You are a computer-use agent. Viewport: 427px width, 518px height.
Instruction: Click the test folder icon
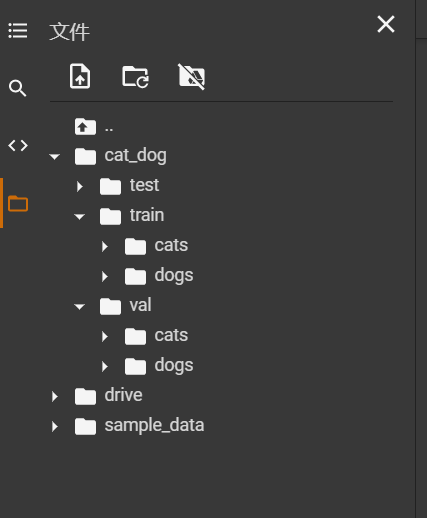[x=110, y=186]
